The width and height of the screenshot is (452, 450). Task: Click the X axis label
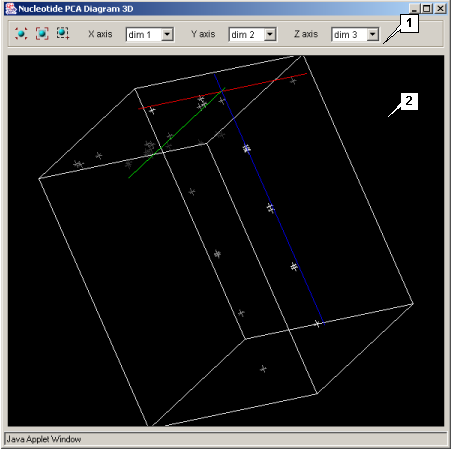click(100, 34)
